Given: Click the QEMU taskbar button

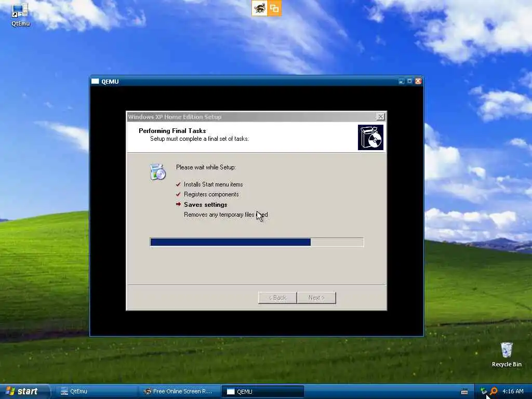Looking at the screenshot, I should pyautogui.click(x=262, y=392).
